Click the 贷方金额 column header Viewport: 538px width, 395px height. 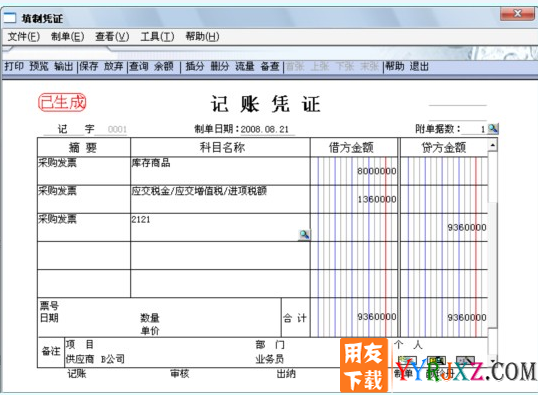point(443,148)
